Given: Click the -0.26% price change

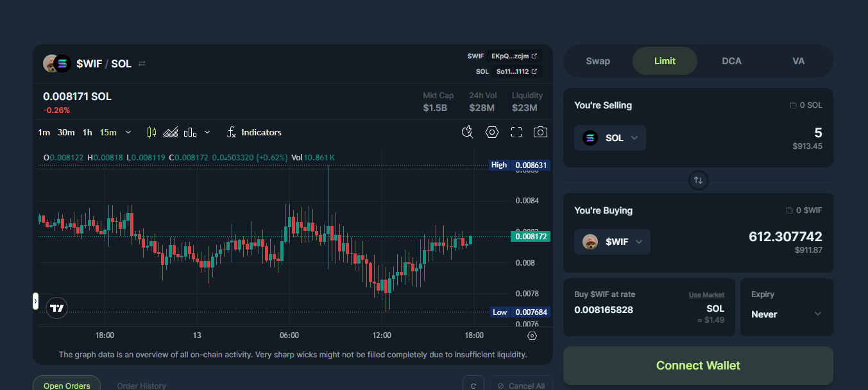Looking at the screenshot, I should point(56,110).
